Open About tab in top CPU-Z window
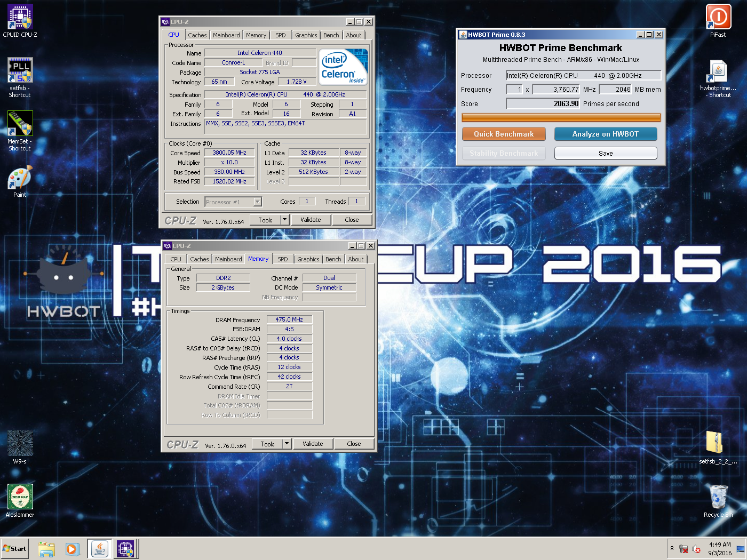This screenshot has width=747, height=560. [x=354, y=35]
